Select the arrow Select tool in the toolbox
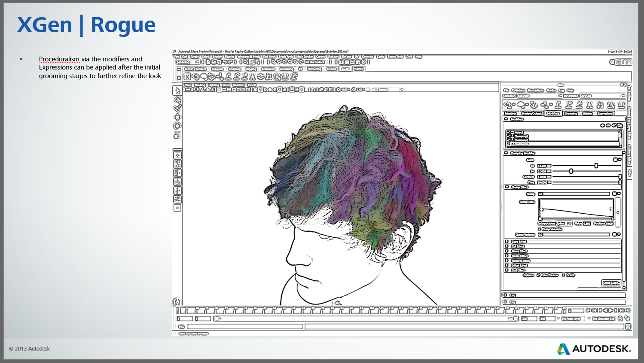 coord(177,91)
